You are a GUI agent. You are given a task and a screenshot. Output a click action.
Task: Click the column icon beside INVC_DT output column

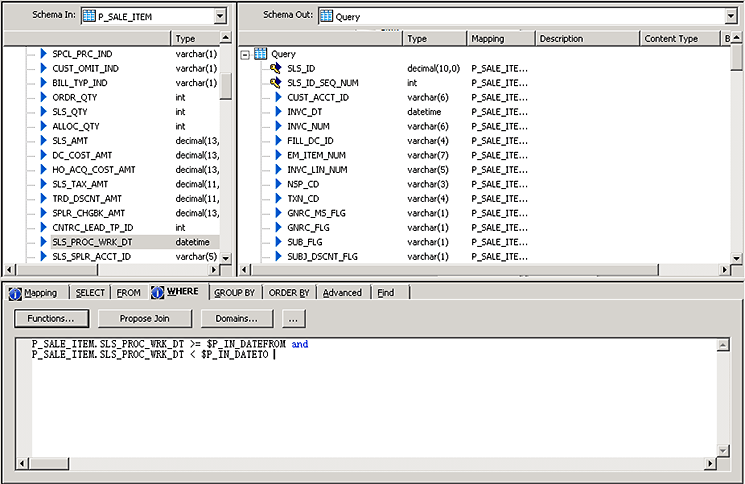(x=277, y=112)
